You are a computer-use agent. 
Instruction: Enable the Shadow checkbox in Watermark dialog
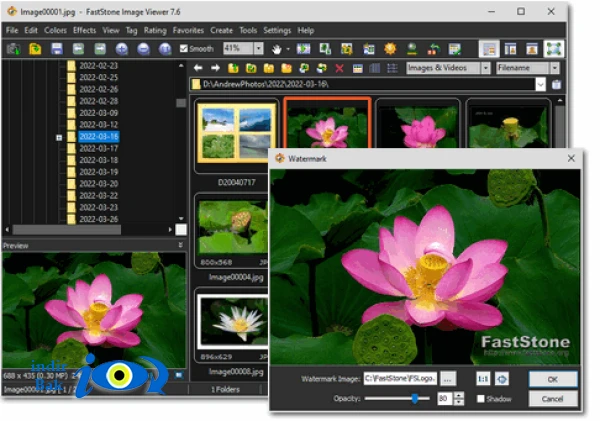(481, 399)
